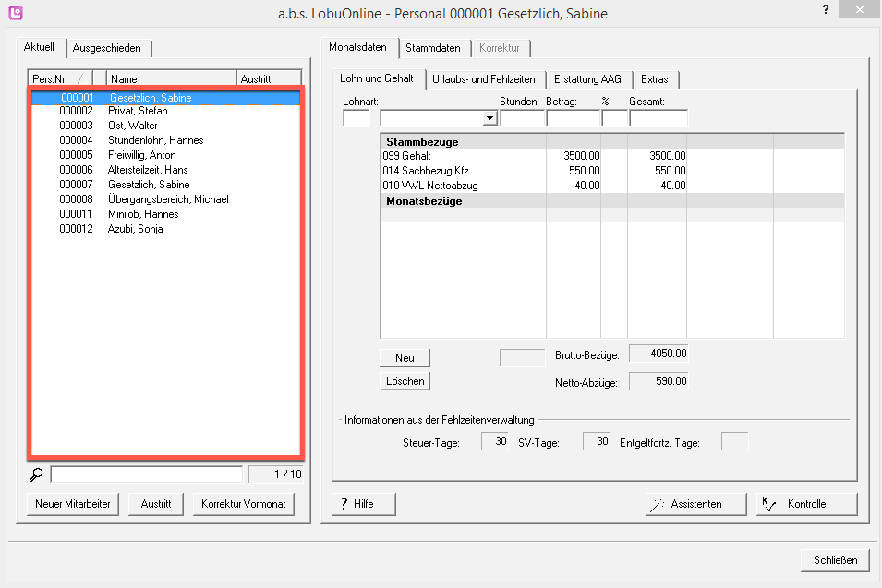Click the Brutto-Bezüge value field 4050.00

coord(658,354)
